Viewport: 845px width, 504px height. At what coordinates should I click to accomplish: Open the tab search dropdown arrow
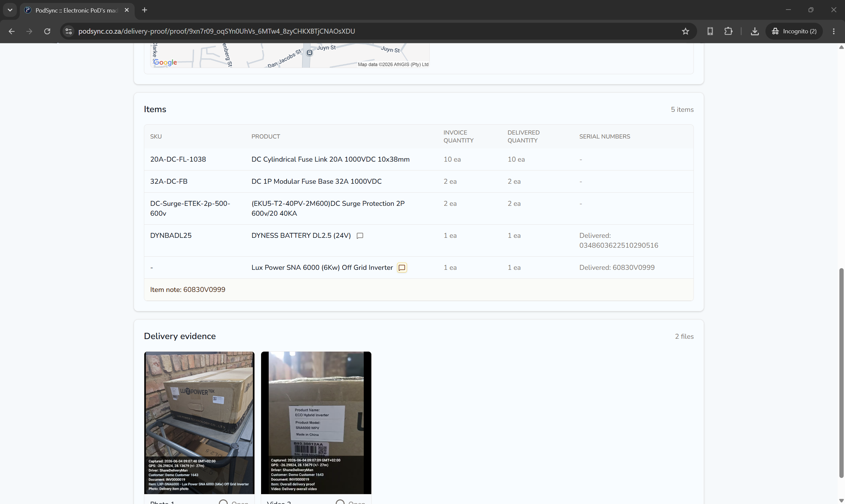click(10, 10)
